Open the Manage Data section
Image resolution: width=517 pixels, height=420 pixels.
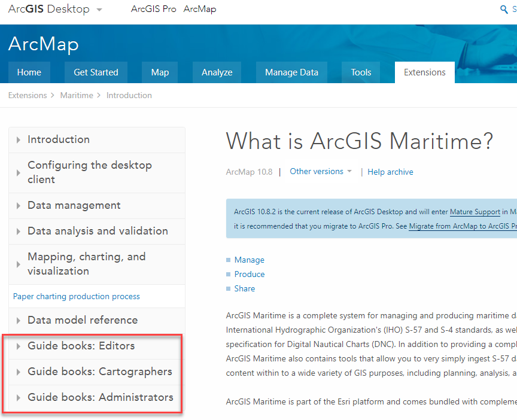click(291, 72)
